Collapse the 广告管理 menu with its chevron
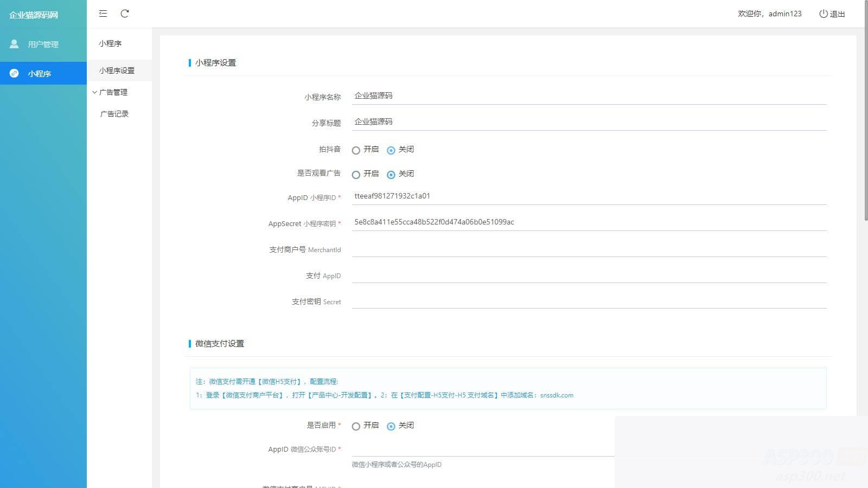Screen dimensions: 868x488 (x=94, y=92)
